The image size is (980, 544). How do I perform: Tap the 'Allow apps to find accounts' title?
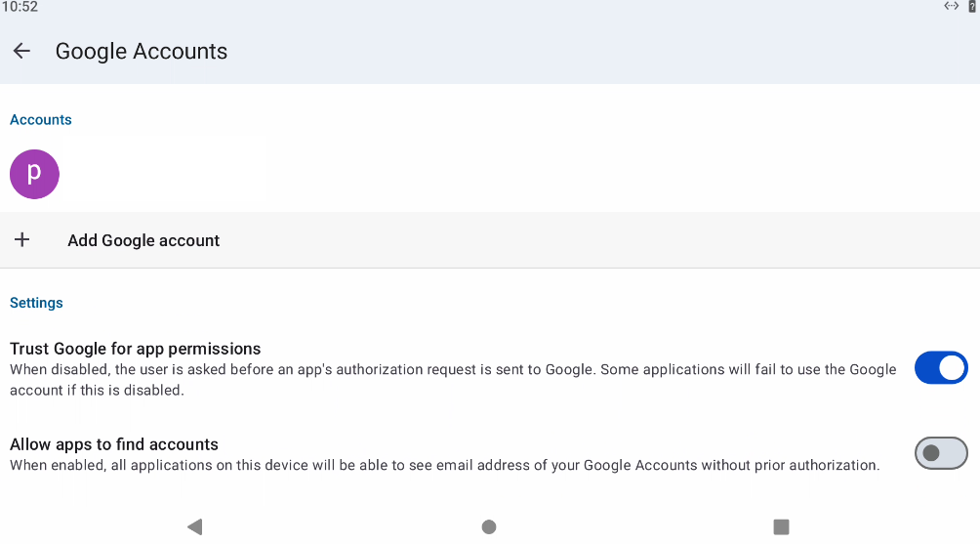[114, 444]
